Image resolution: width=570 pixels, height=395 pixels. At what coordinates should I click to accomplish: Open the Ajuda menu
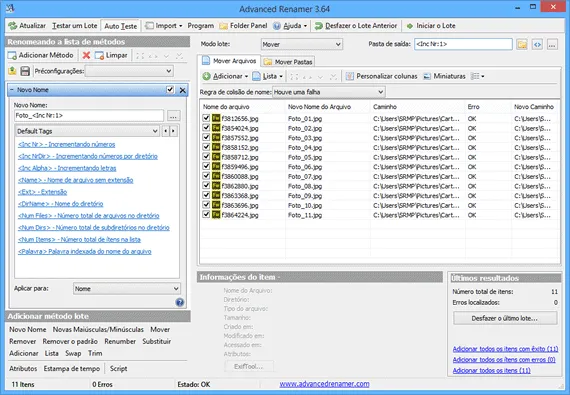(x=290, y=26)
